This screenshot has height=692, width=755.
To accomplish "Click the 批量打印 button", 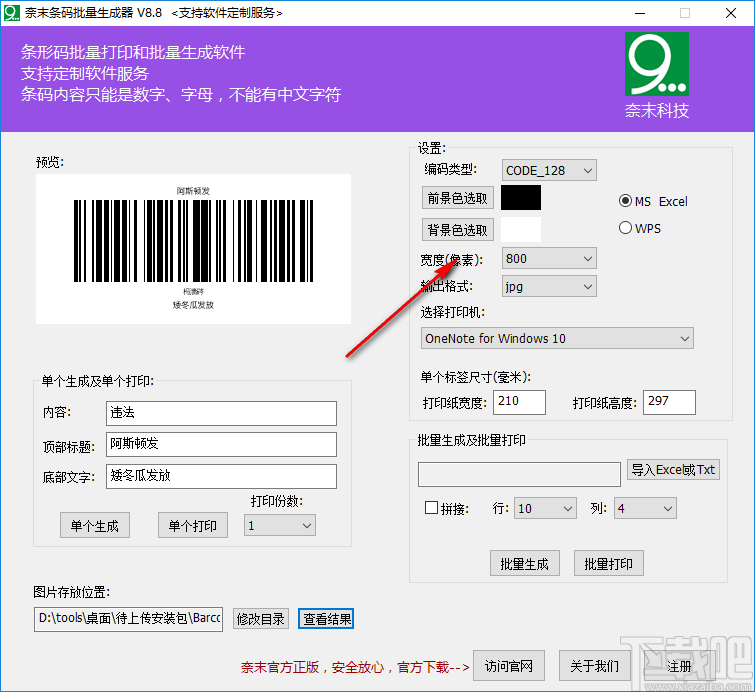I will pyautogui.click(x=609, y=563).
